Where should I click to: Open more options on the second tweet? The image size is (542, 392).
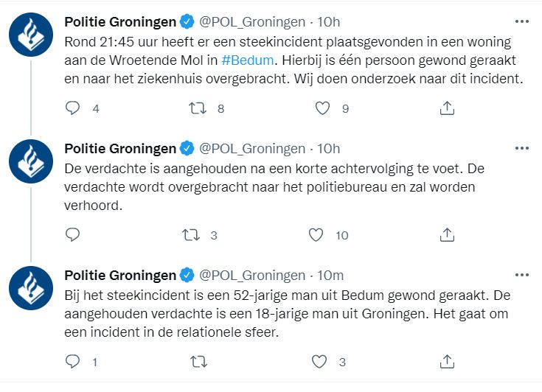click(x=521, y=148)
